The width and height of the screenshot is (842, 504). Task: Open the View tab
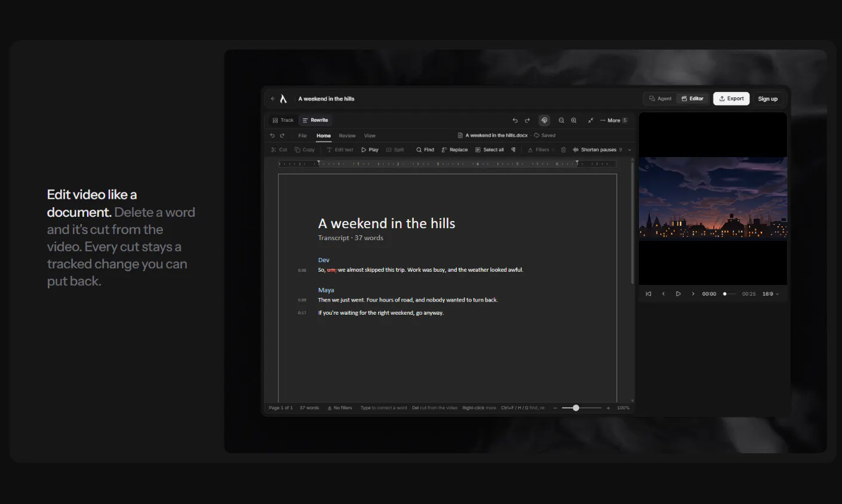[x=370, y=136]
